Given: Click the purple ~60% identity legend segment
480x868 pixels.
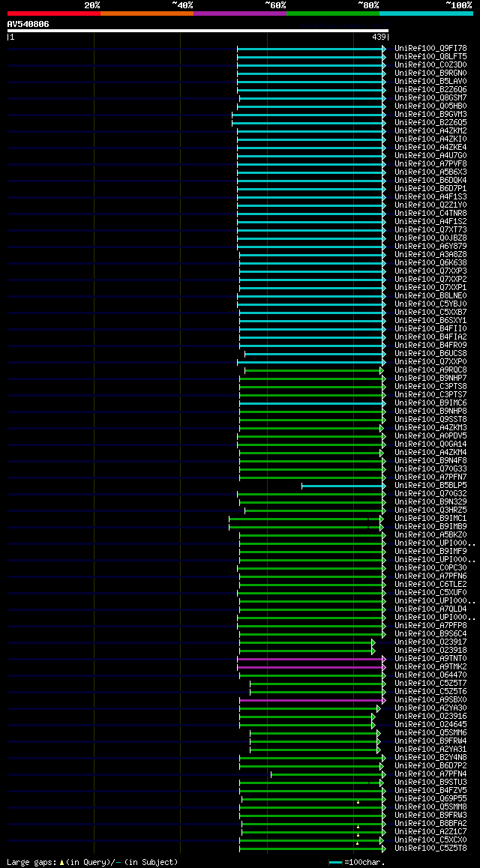Looking at the screenshot, I should 240,13.
